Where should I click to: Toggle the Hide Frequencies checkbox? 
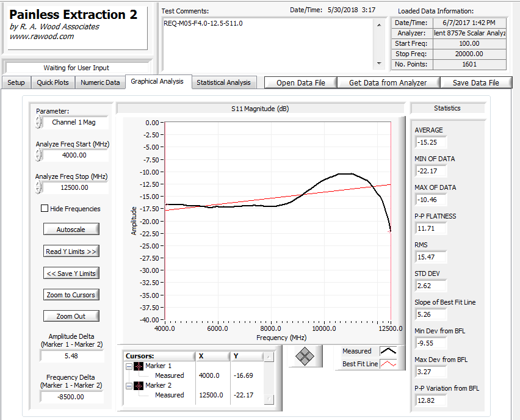(x=45, y=208)
